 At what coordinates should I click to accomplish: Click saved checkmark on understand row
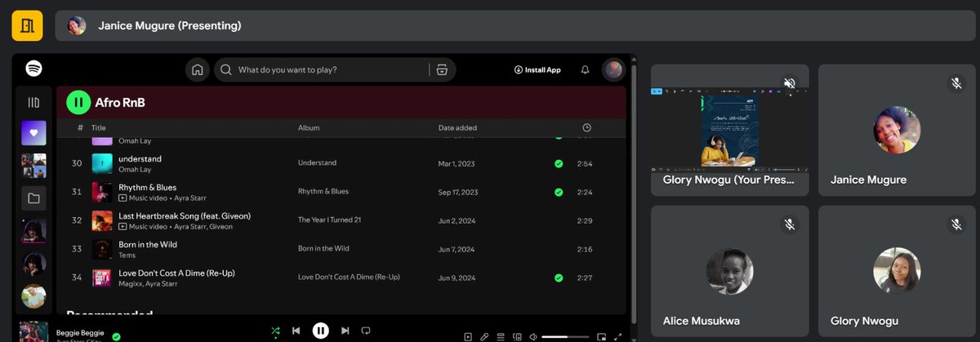(x=559, y=163)
